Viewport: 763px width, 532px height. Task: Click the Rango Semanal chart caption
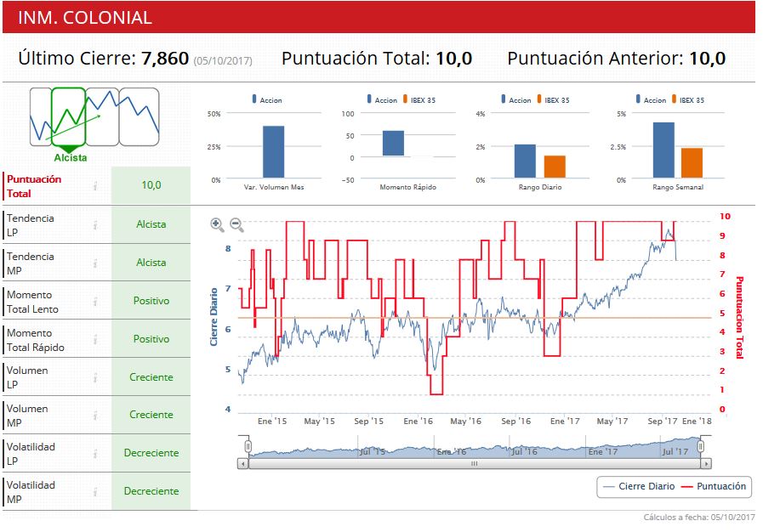[678, 187]
